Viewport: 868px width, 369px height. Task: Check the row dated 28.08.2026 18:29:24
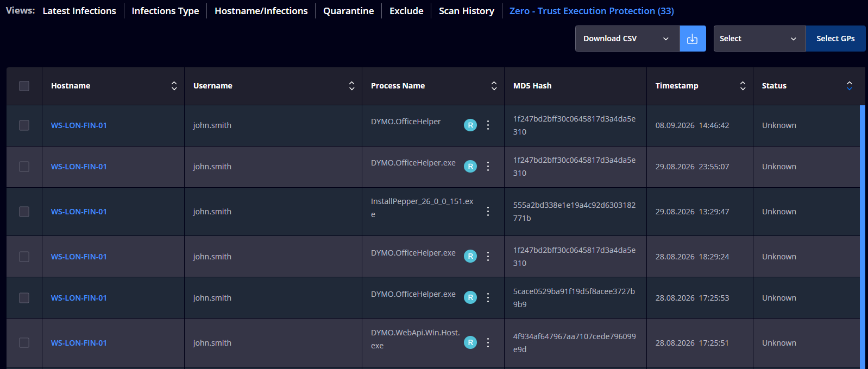(x=24, y=257)
